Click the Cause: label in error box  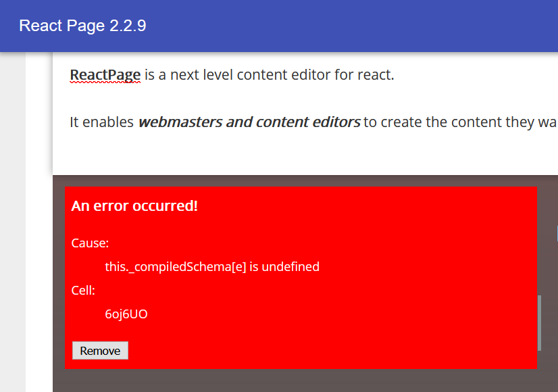(90, 243)
